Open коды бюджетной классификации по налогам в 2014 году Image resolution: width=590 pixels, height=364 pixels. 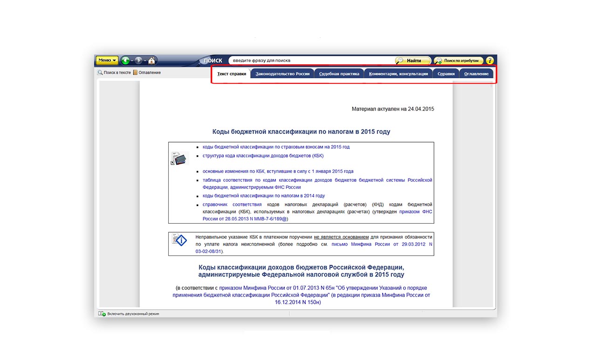click(264, 196)
